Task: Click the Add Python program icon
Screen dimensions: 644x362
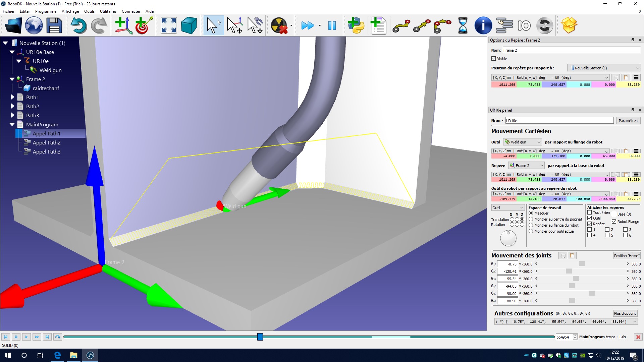Action: click(x=356, y=25)
